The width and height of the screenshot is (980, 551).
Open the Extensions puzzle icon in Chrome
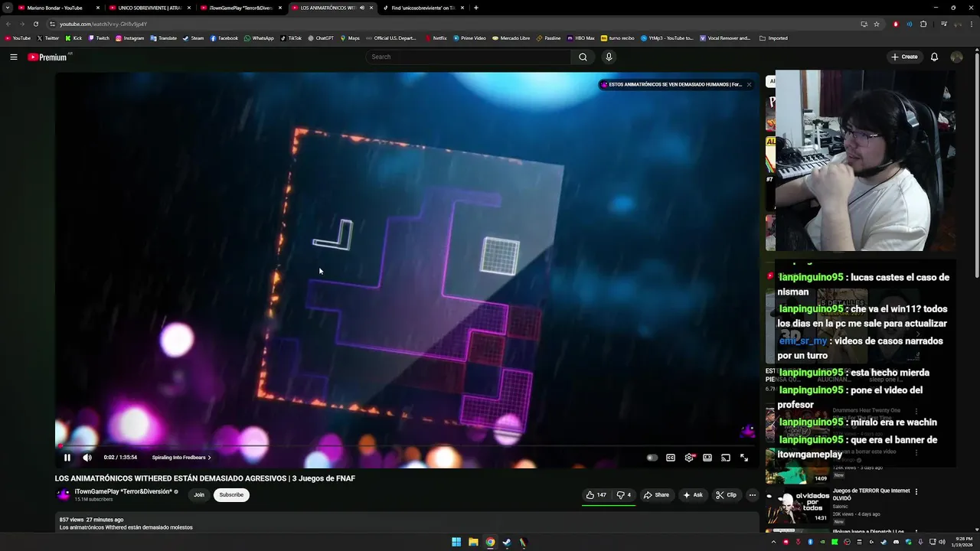click(923, 24)
